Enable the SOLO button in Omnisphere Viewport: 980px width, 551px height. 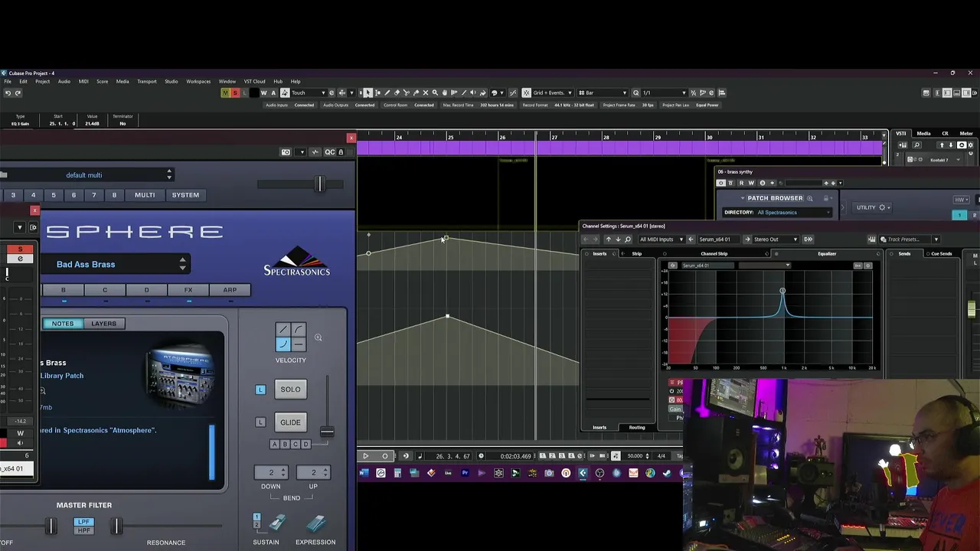[290, 390]
